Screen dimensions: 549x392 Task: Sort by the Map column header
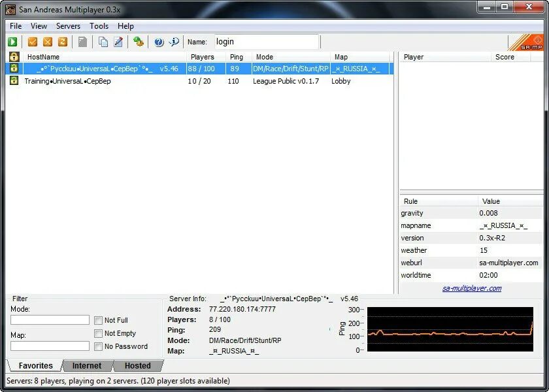pyautogui.click(x=359, y=57)
